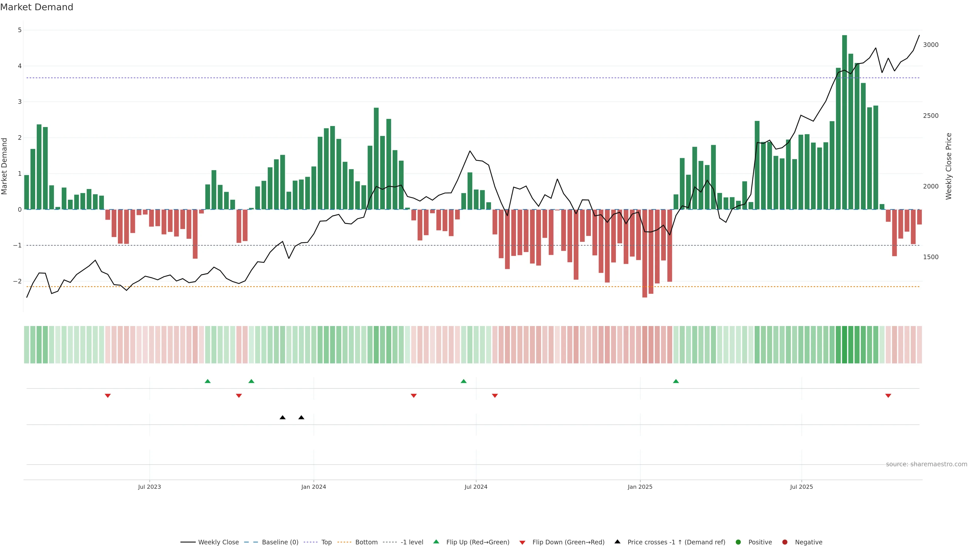This screenshot has height=551, width=980.
Task: Click the green flip-up marker after Jan 2025
Action: [x=676, y=381]
